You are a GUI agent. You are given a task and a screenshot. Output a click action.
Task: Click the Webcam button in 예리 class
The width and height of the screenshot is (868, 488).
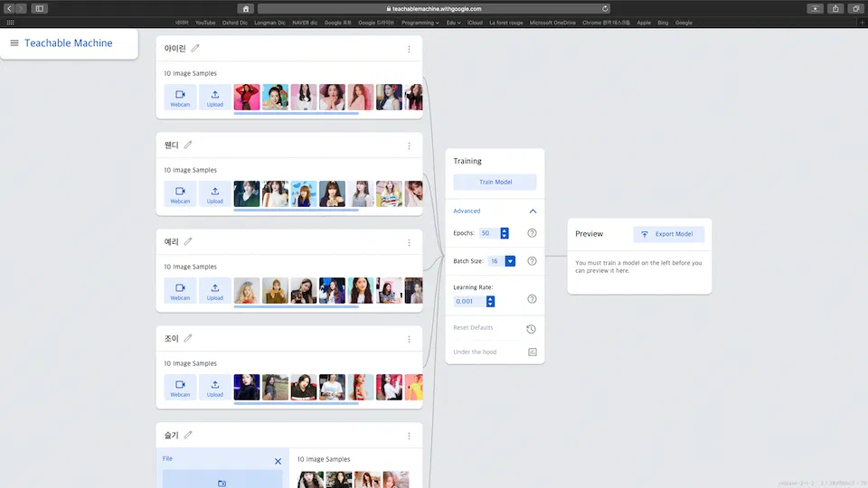[180, 291]
